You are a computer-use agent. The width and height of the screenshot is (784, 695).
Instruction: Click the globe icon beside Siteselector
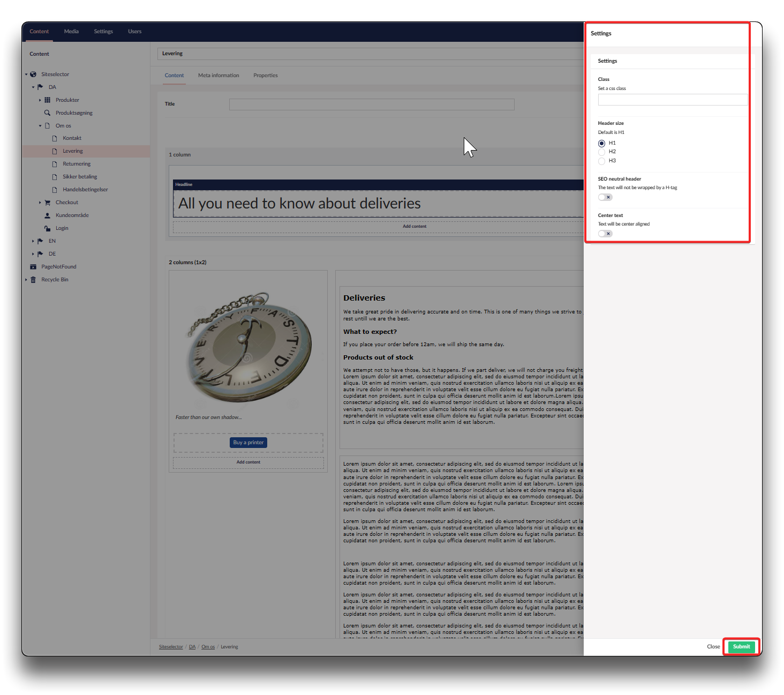pos(33,74)
